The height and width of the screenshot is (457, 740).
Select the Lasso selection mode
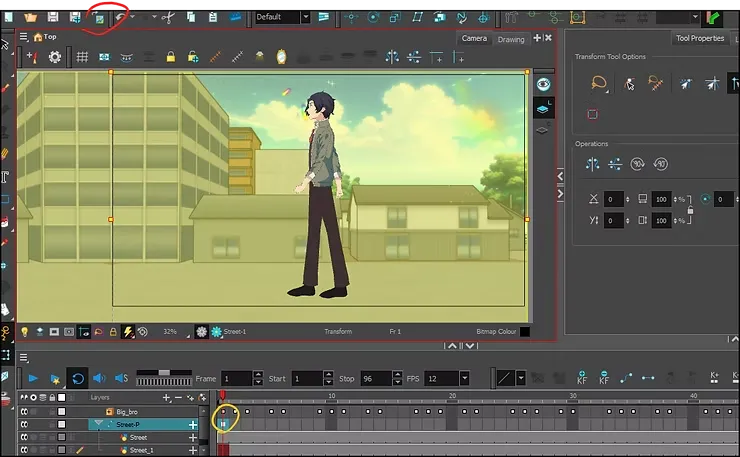598,84
